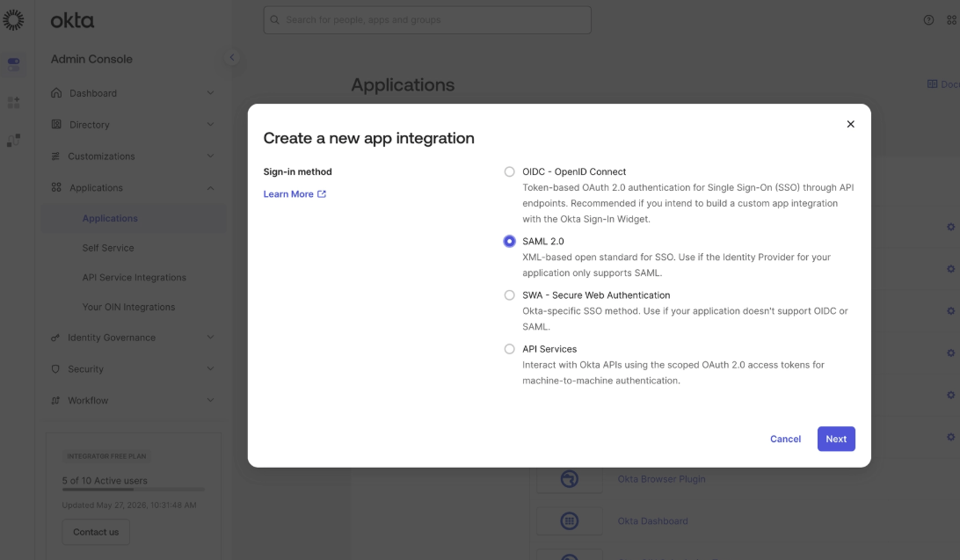
Task: Expand the Customizations menu chevron
Action: (x=211, y=156)
